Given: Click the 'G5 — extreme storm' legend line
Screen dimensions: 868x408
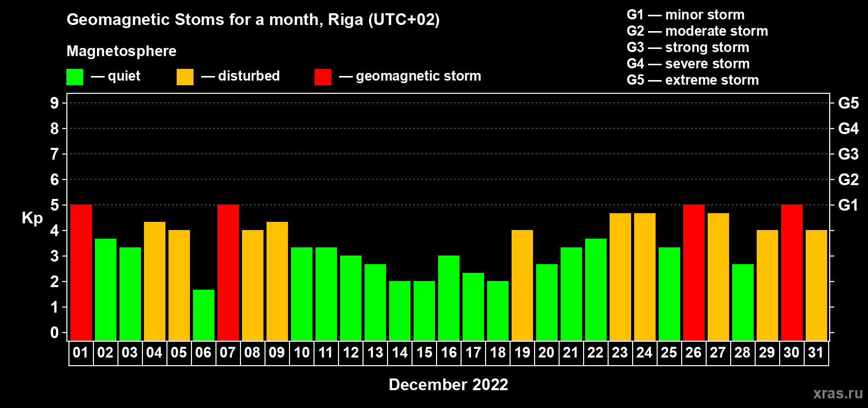Looking at the screenshot, I should click(693, 80).
